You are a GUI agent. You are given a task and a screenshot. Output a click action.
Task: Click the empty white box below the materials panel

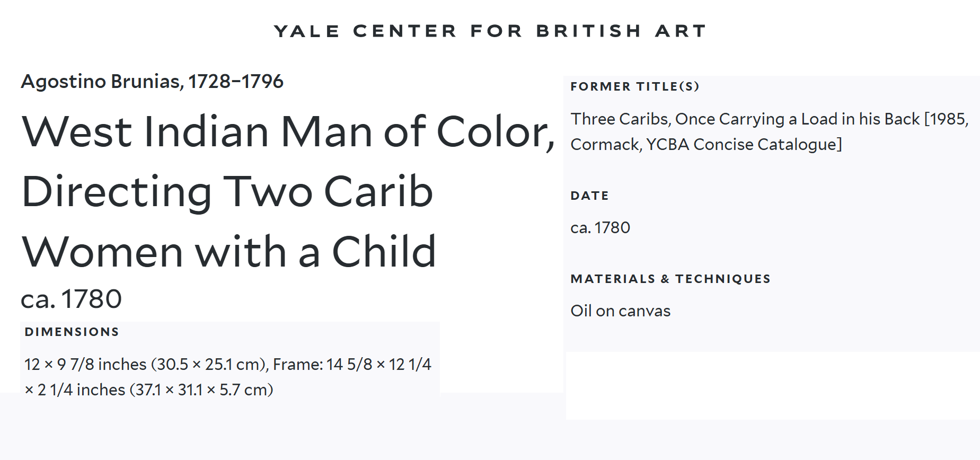click(772, 386)
